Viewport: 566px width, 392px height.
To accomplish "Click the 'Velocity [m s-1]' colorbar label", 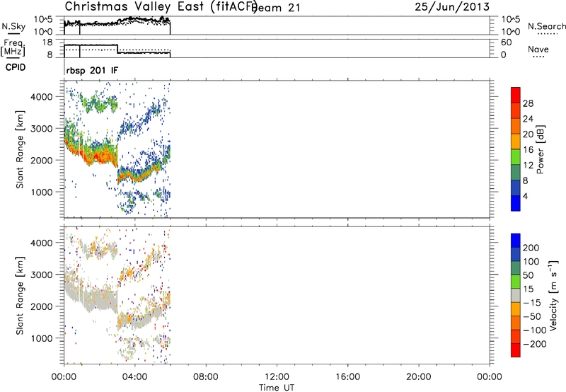I will [553, 295].
